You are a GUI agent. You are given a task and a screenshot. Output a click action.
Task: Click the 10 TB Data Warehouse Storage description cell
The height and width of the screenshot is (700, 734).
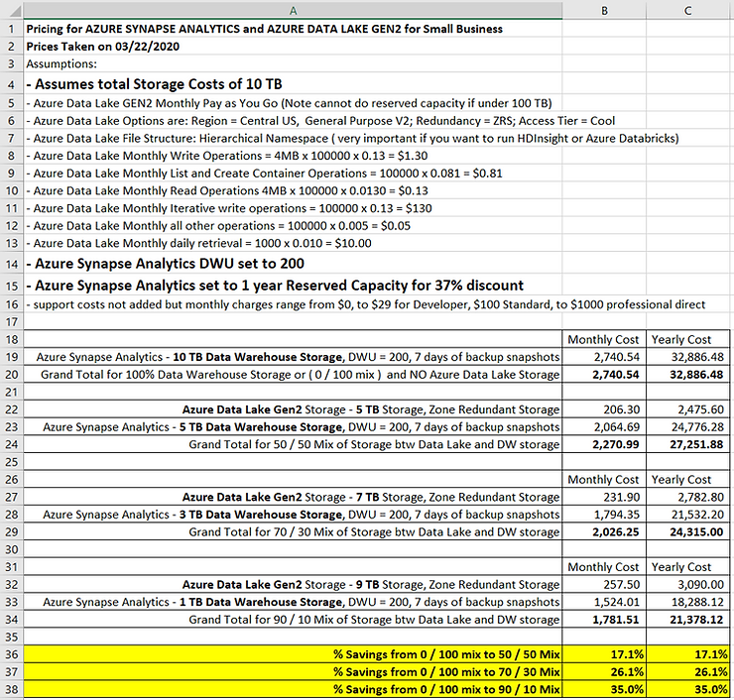pos(293,357)
